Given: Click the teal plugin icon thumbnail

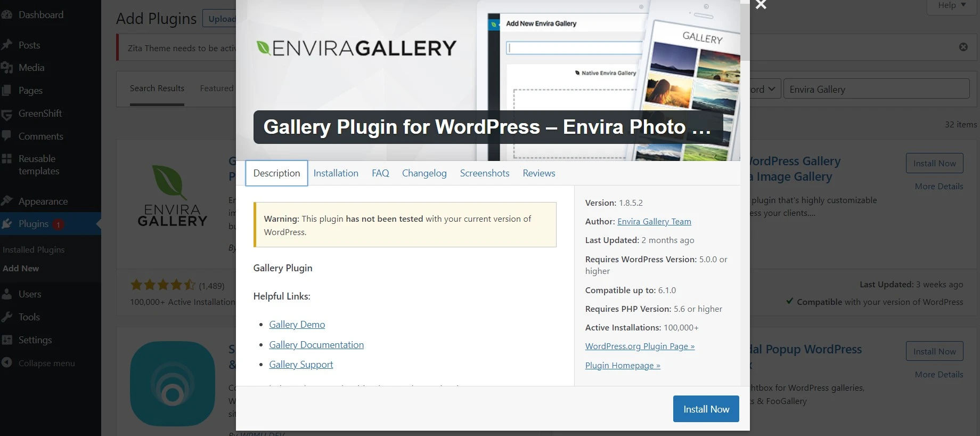Looking at the screenshot, I should click(172, 383).
